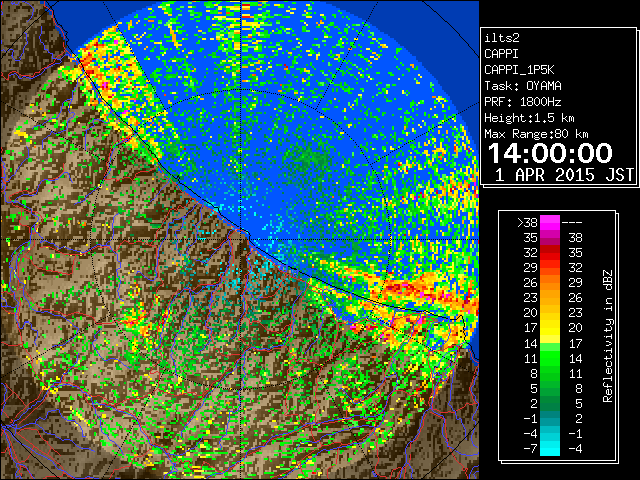Click the 'CAPPI_1P5K' product name text

[519, 70]
